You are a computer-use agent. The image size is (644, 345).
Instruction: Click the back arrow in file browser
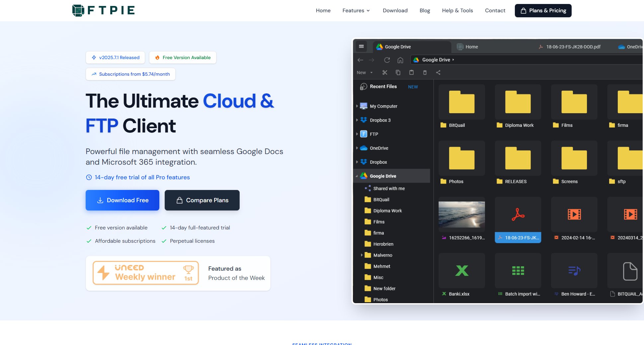(x=360, y=60)
